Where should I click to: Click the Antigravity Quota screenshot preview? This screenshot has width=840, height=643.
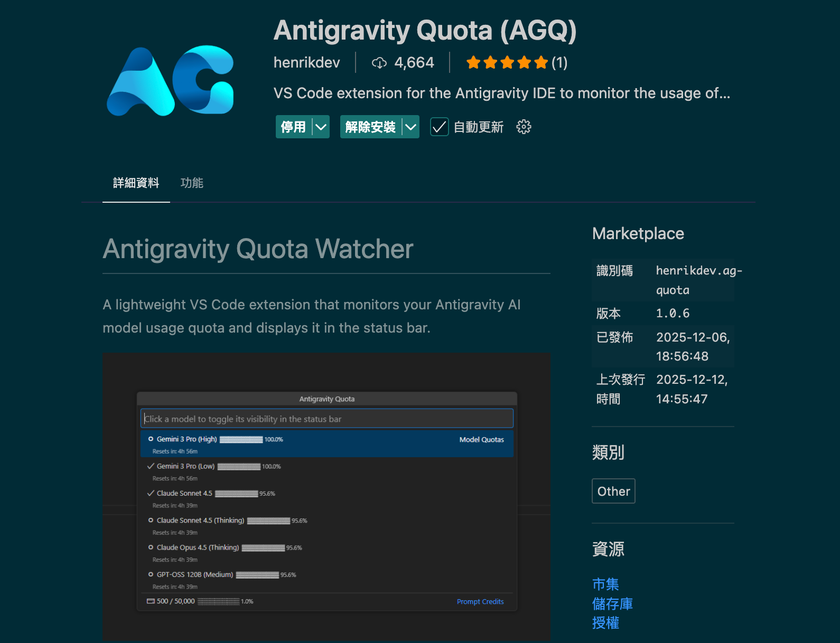326,496
